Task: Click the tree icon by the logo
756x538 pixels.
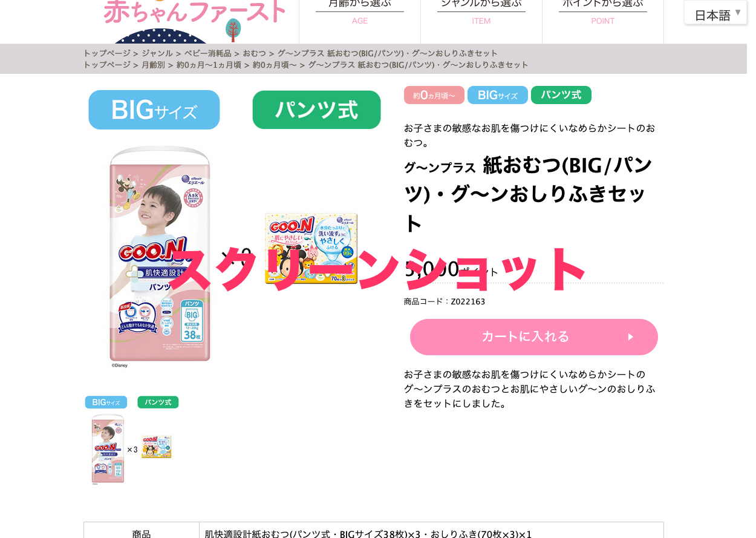Action: coord(233,29)
